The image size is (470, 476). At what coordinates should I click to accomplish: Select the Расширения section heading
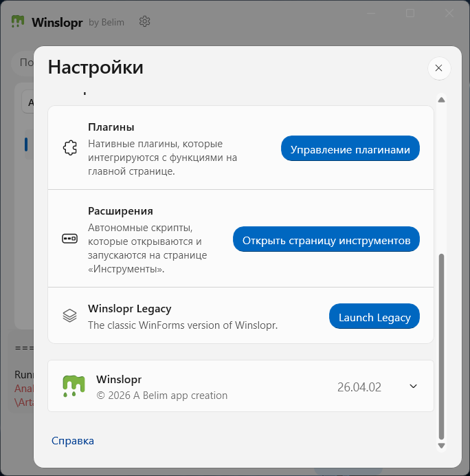coord(120,211)
